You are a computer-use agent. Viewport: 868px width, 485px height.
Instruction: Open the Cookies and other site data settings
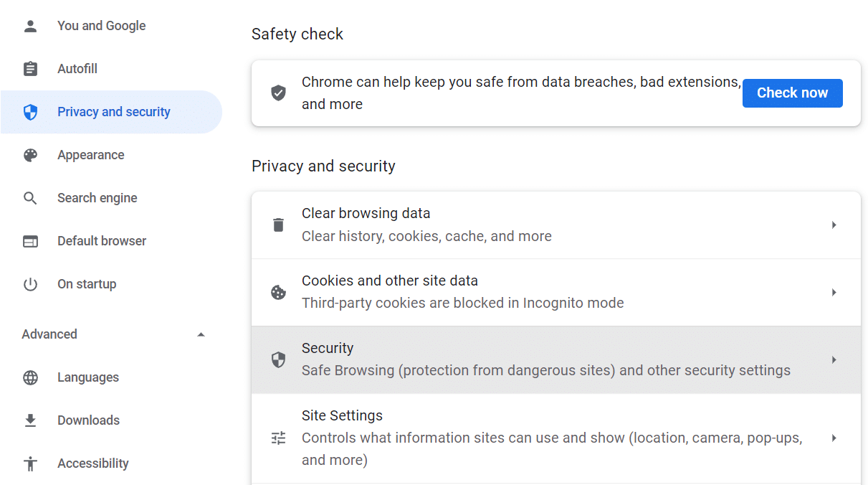coord(502,291)
